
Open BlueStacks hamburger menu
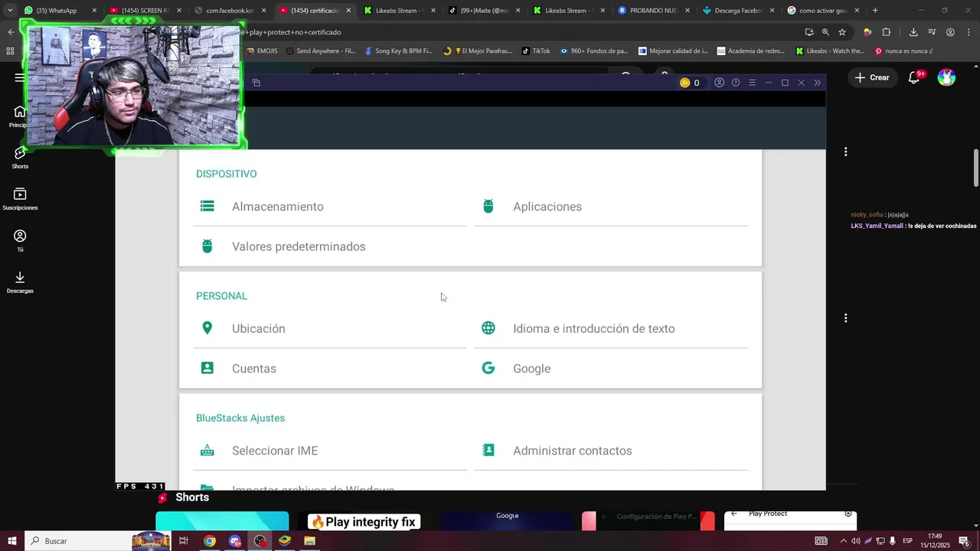(x=752, y=83)
